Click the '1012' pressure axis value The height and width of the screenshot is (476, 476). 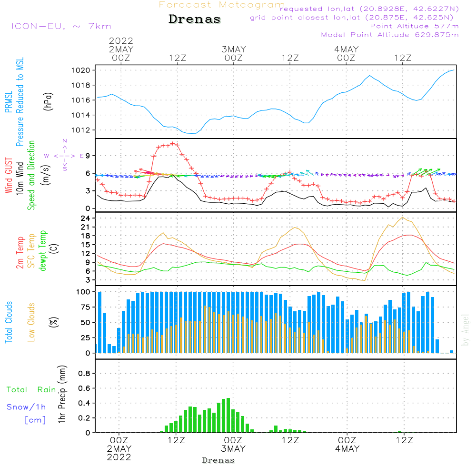81,130
